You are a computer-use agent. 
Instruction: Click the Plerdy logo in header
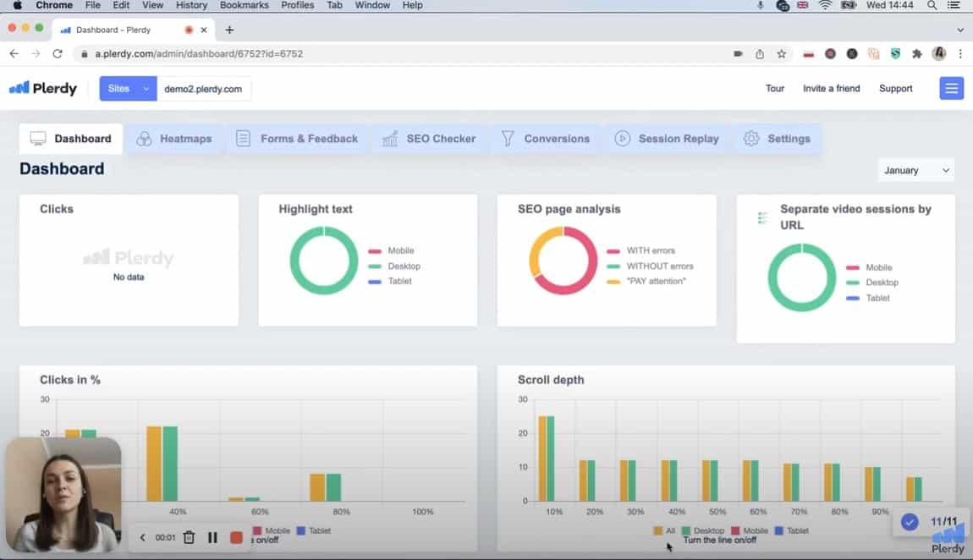coord(43,88)
